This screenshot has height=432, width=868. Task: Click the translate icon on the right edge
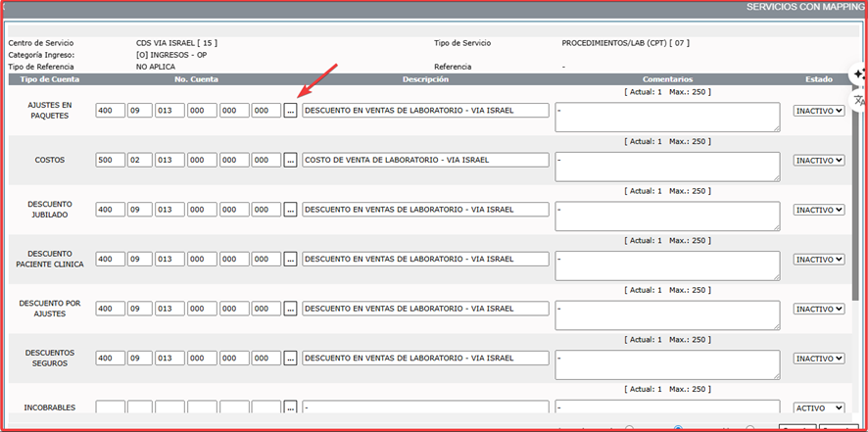[x=859, y=100]
